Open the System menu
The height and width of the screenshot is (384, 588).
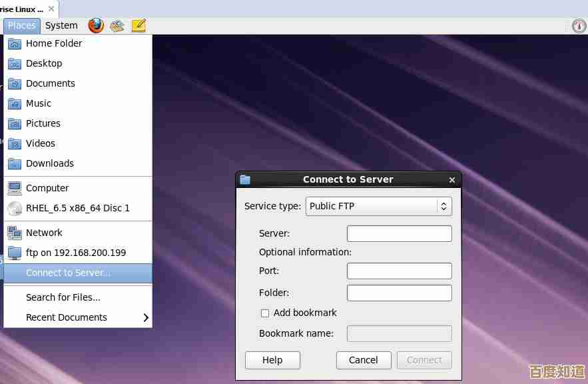pyautogui.click(x=61, y=25)
